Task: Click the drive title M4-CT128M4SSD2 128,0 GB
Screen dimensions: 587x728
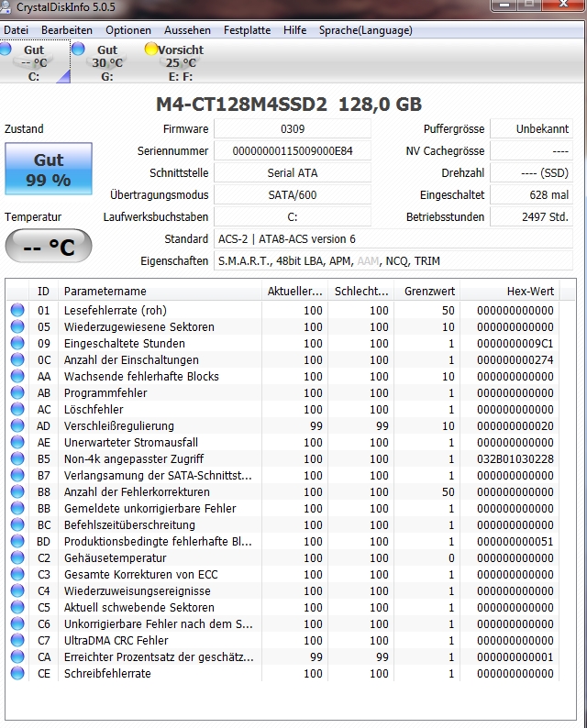Action: (x=289, y=104)
